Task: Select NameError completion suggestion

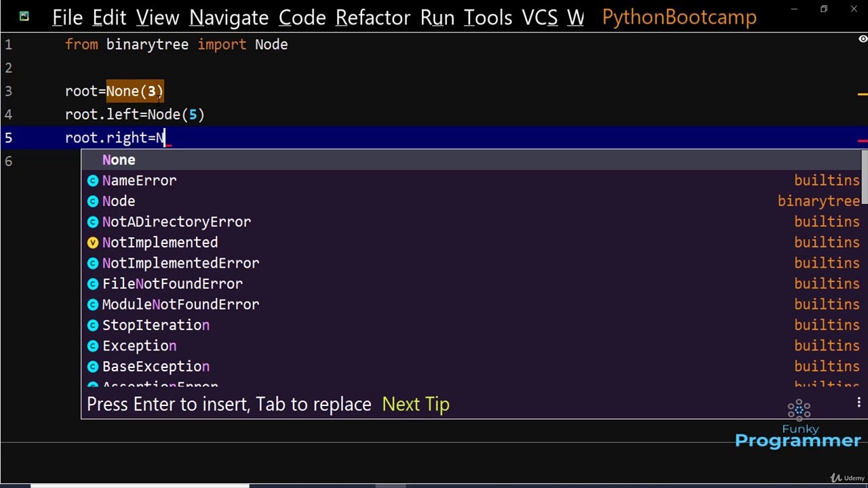Action: click(471, 180)
